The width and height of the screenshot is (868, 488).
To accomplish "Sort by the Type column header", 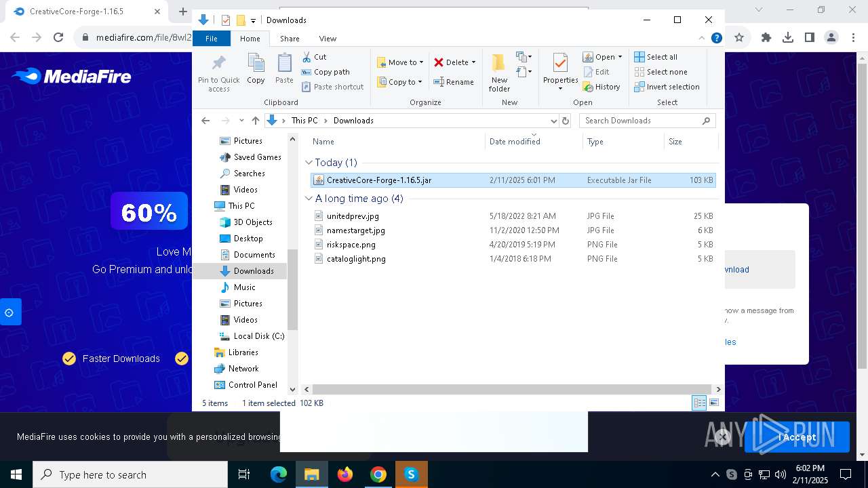I will point(623,142).
